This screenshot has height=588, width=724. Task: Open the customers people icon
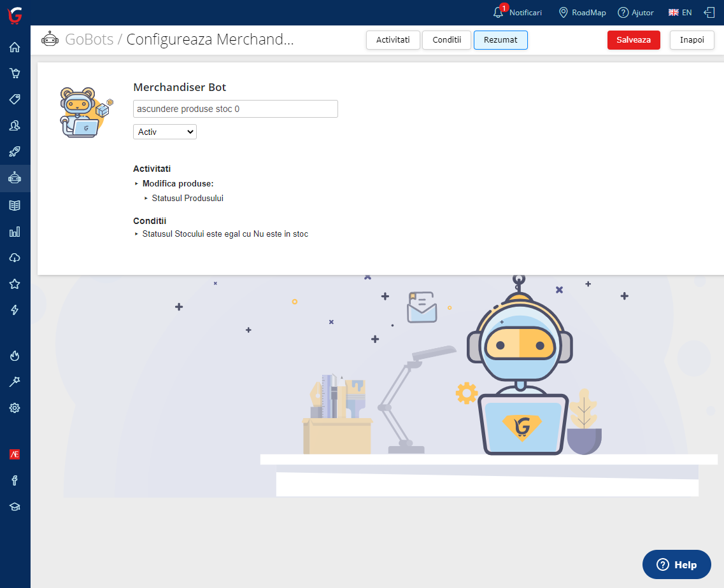[x=15, y=125]
